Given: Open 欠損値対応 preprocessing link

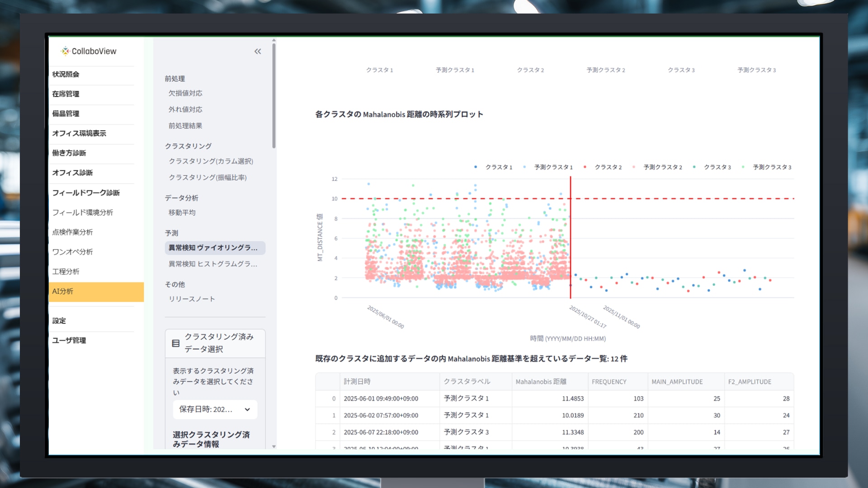Looking at the screenshot, I should click(x=185, y=93).
